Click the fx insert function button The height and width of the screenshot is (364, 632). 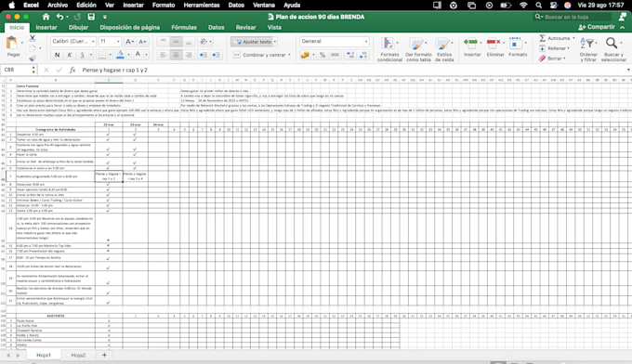[x=72, y=70]
